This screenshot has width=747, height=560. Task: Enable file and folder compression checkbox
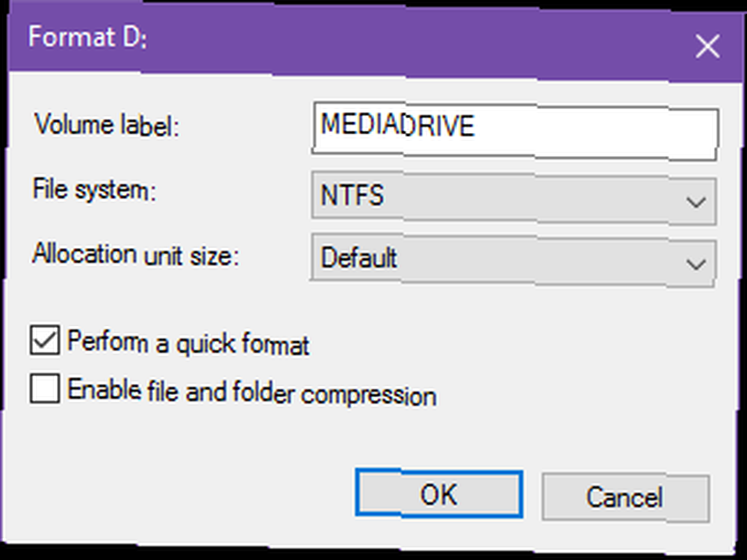(45, 388)
